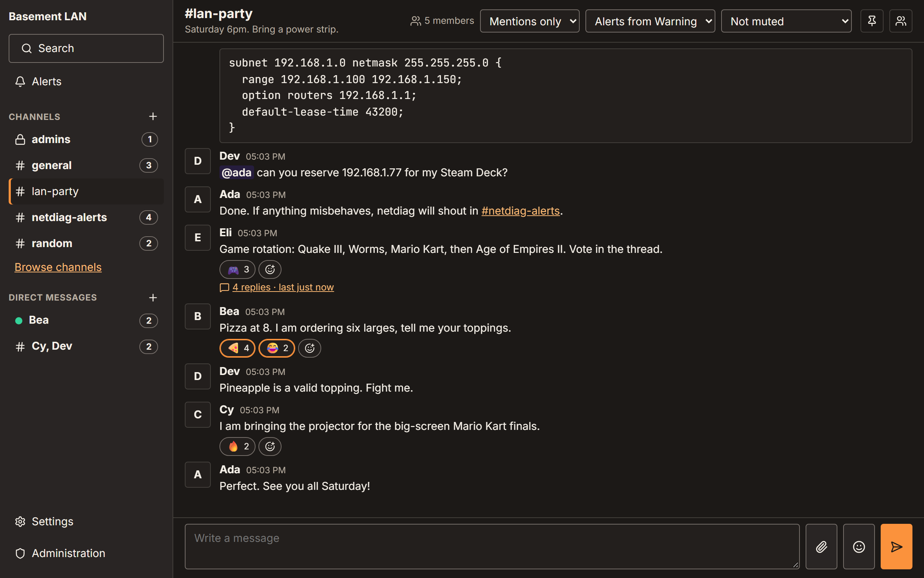Click Eli's avatar letter E
The image size is (924, 578).
point(198,238)
